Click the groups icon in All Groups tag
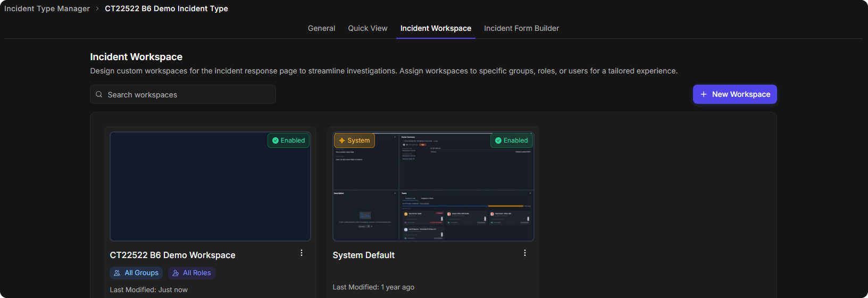The height and width of the screenshot is (298, 868). pyautogui.click(x=118, y=273)
